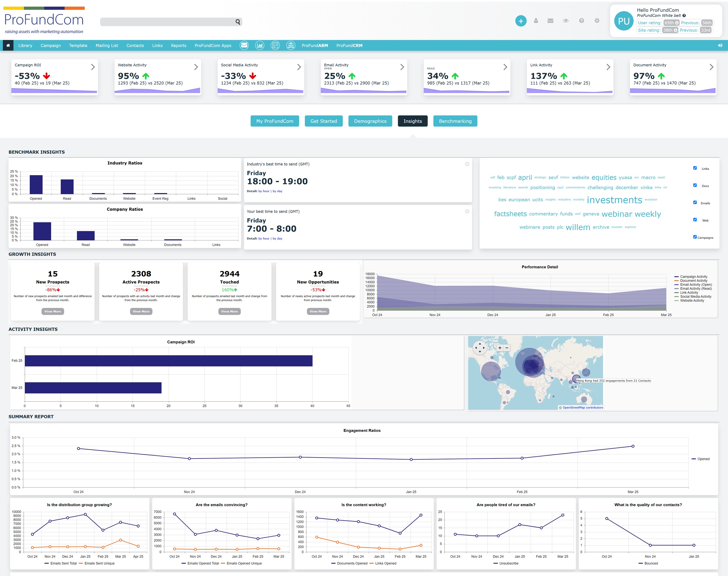The image size is (728, 576).
Task: Click the user profile person icon
Action: coord(536,21)
